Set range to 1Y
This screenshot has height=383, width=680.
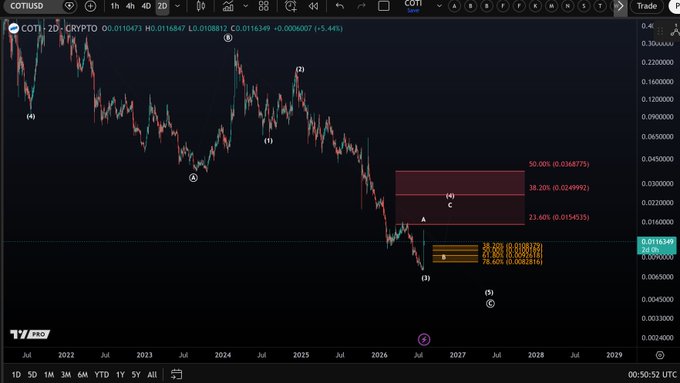(x=120, y=374)
